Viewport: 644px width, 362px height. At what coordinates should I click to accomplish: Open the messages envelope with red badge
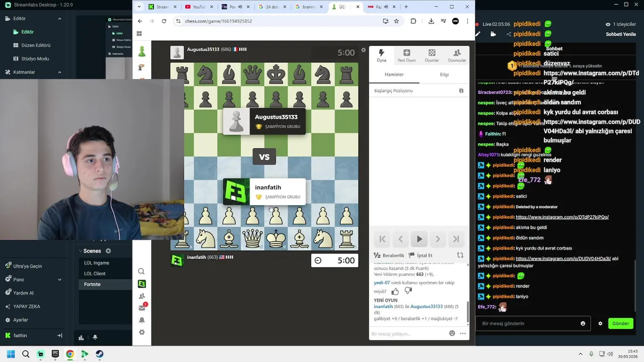[142, 308]
